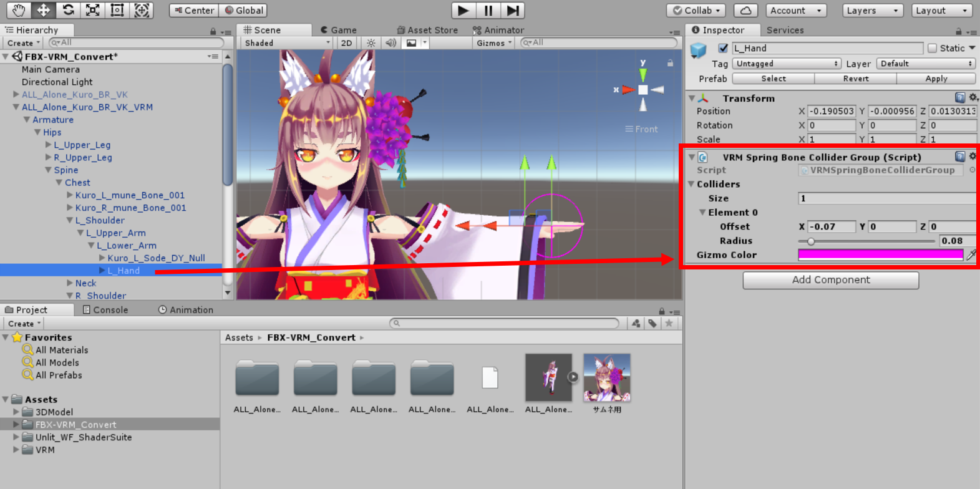Select the Rotate tool
The width and height of the screenshot is (980, 489).
(68, 10)
